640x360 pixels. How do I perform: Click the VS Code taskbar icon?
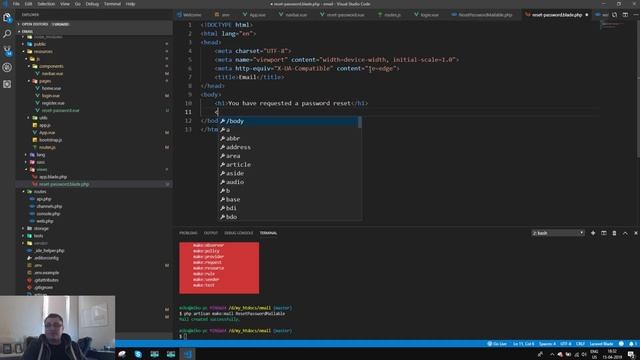click(x=188, y=354)
